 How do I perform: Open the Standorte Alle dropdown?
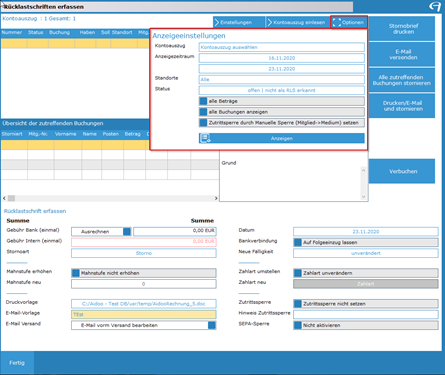tap(282, 79)
